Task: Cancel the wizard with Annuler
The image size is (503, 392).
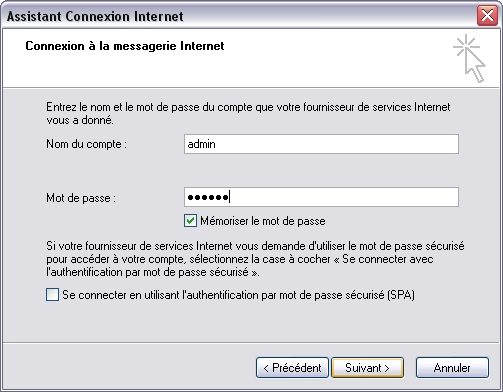Action: pyautogui.click(x=452, y=368)
